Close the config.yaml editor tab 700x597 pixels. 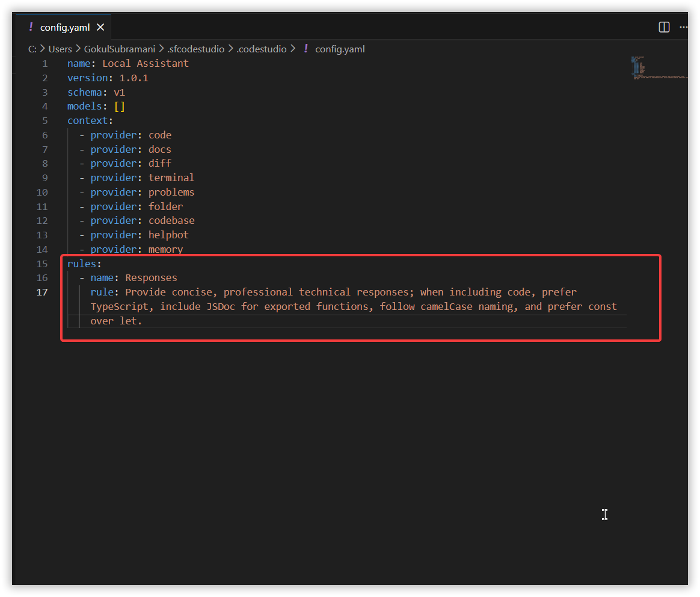tap(100, 27)
